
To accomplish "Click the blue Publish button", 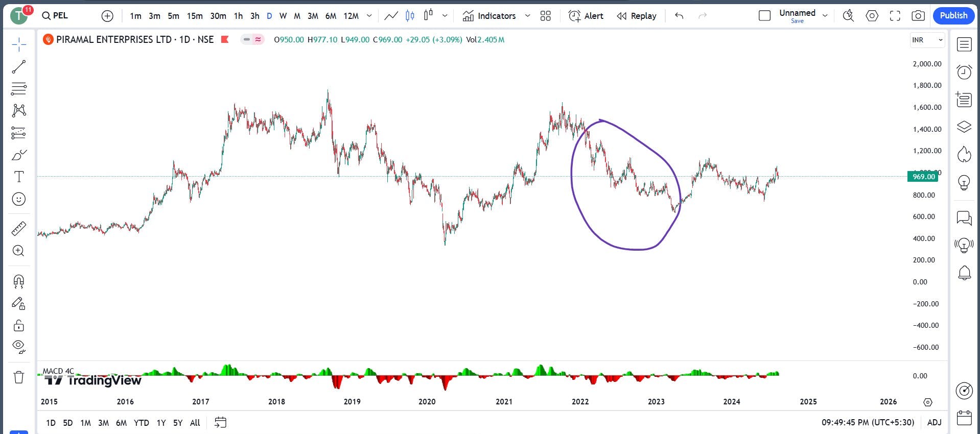I will (x=953, y=16).
